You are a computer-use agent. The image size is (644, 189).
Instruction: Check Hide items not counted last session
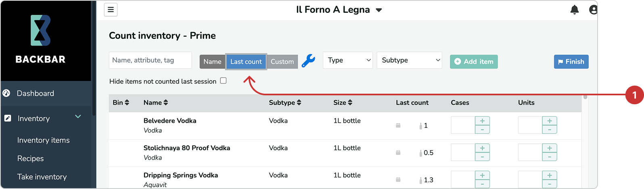click(x=223, y=81)
